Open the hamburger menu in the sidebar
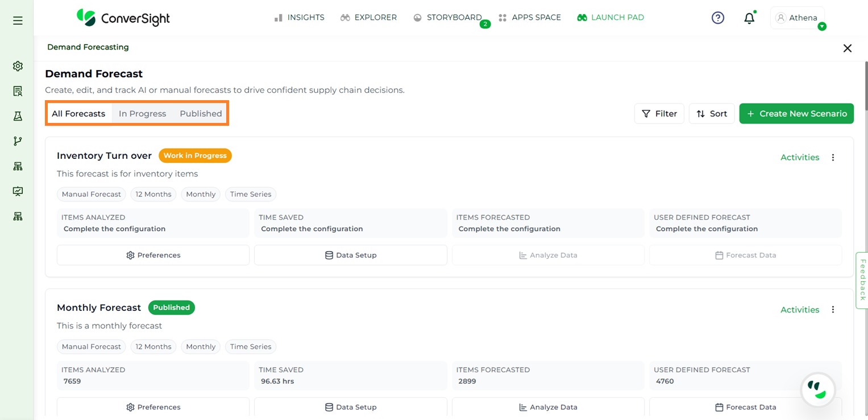Image resolution: width=868 pixels, height=420 pixels. pyautogui.click(x=18, y=20)
